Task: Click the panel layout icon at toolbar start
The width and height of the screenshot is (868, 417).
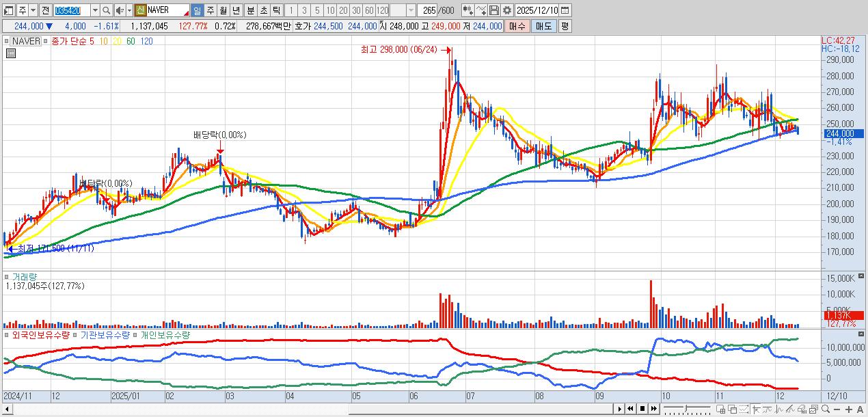Action: point(8,10)
